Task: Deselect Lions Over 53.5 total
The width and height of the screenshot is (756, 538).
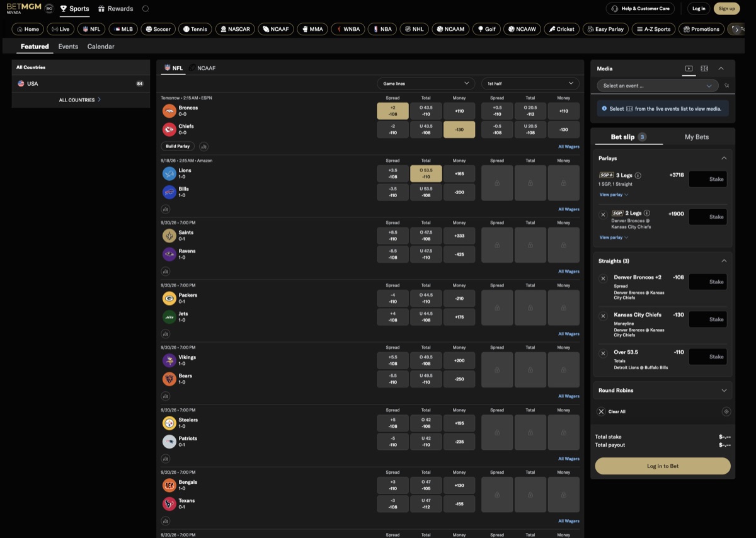Action: click(426, 173)
